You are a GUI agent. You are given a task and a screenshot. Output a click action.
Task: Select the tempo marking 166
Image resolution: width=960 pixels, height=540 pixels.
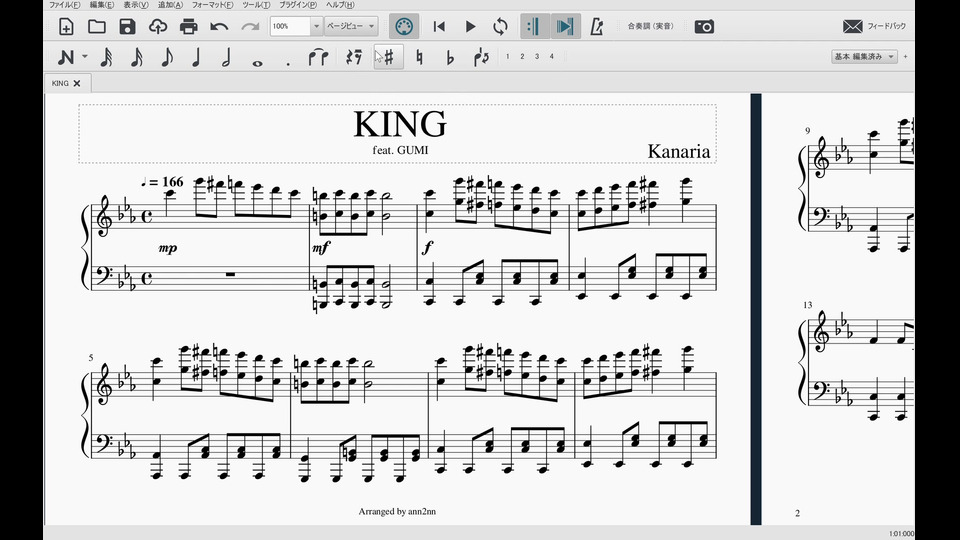[162, 182]
